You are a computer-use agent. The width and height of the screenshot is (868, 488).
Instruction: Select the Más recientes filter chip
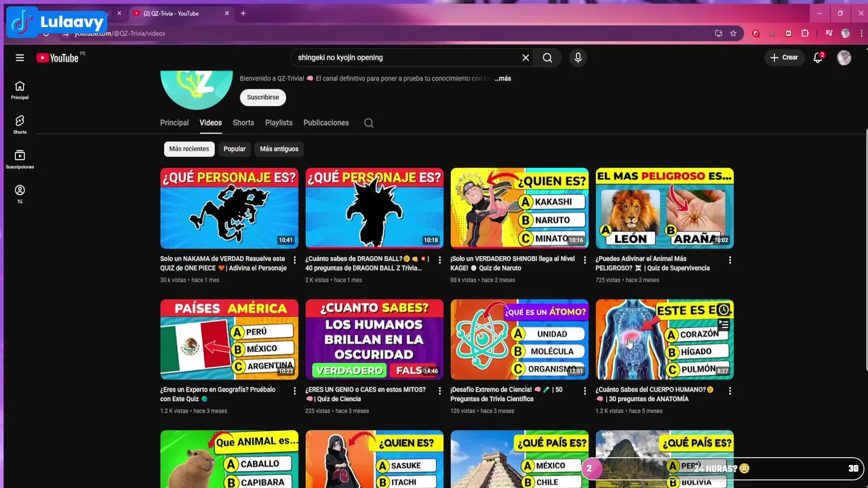(189, 148)
